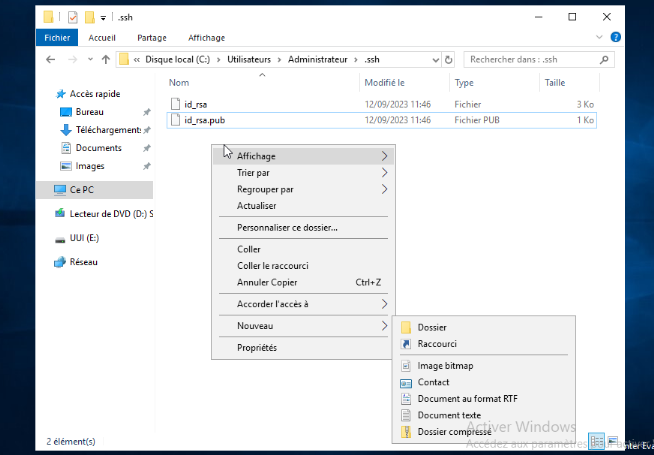The width and height of the screenshot is (654, 455).
Task: Refresh the folder via address bar button
Action: point(449,59)
